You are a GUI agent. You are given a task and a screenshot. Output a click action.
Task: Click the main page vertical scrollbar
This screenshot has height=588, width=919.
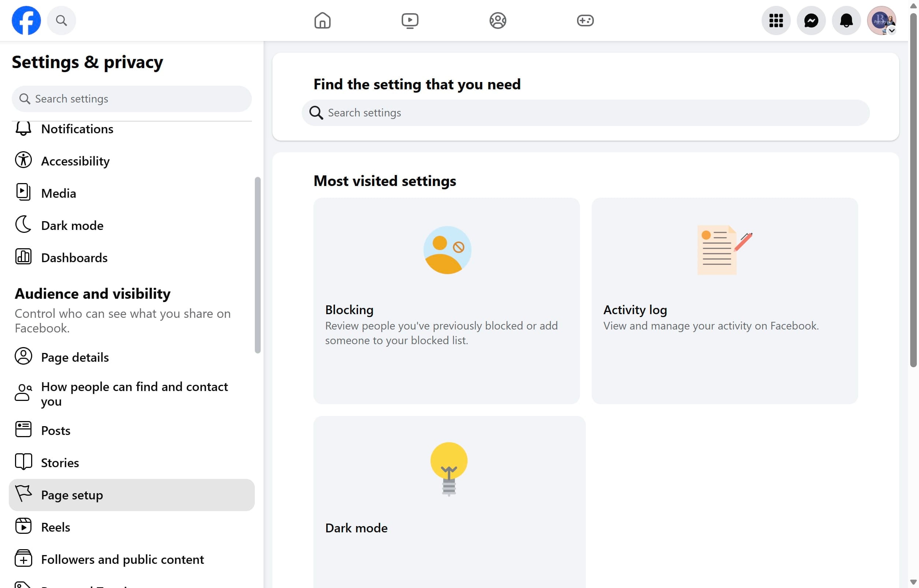[x=913, y=190]
